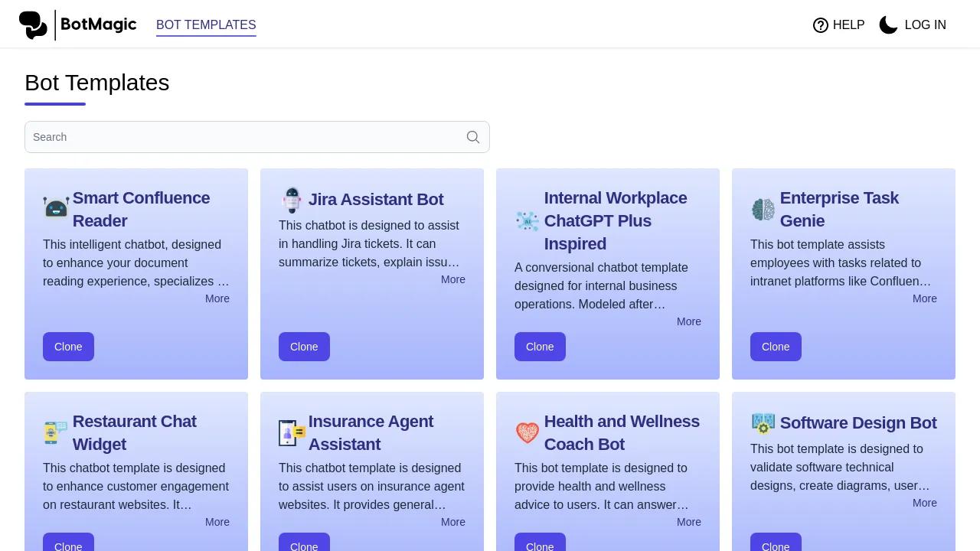This screenshot has width=980, height=551.
Task: Click the Health and Wellness description text
Action: (x=602, y=486)
